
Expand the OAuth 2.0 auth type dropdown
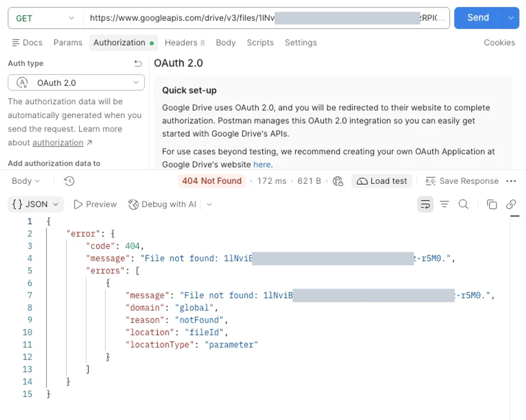tap(76, 83)
